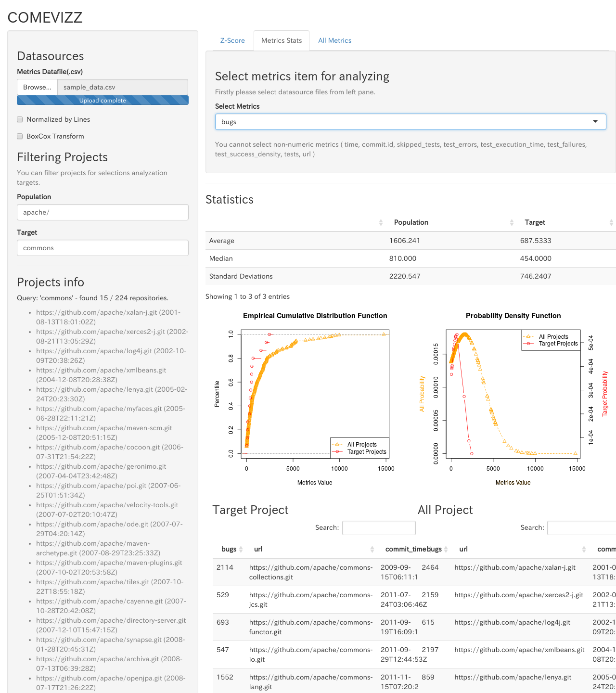This screenshot has width=616, height=693.
Task: Click the xerces2-j.git entry in Projects info
Action: point(112,336)
